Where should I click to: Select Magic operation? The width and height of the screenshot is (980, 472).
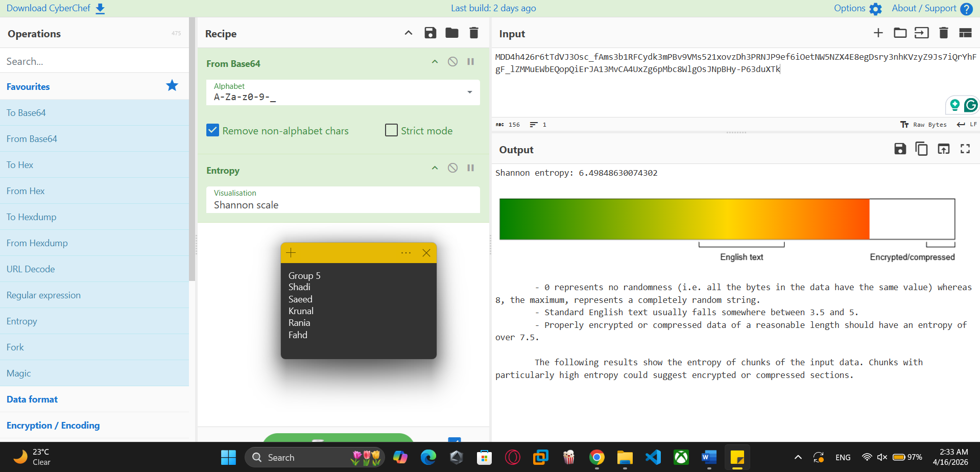tap(94, 373)
